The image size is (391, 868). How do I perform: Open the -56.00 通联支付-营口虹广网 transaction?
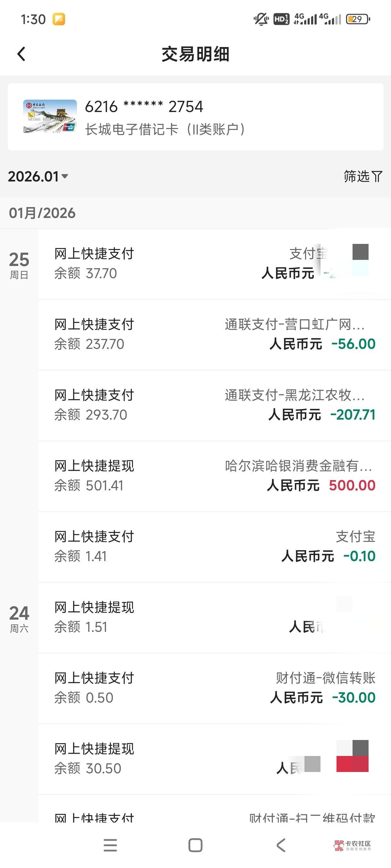click(x=214, y=334)
